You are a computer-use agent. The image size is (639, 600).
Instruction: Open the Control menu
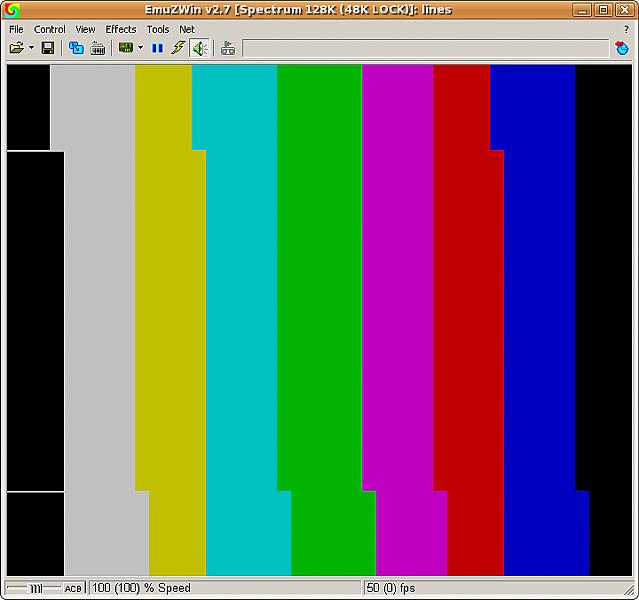click(x=49, y=29)
